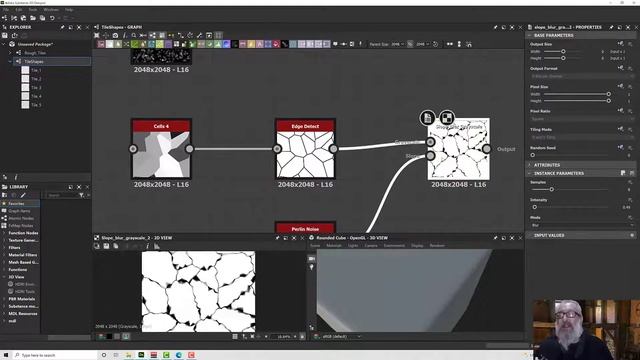This screenshot has height=360, width=640.
Task: Click the info icon in graph toolbar
Action: click(x=125, y=36)
